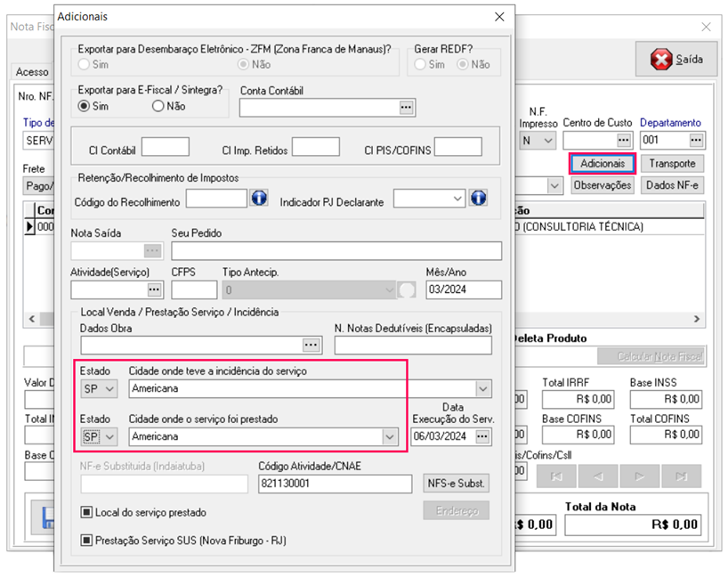This screenshot has height=578, width=728.
Task: Open Conta Contábil lookup ellipsis button
Action: pyautogui.click(x=406, y=108)
